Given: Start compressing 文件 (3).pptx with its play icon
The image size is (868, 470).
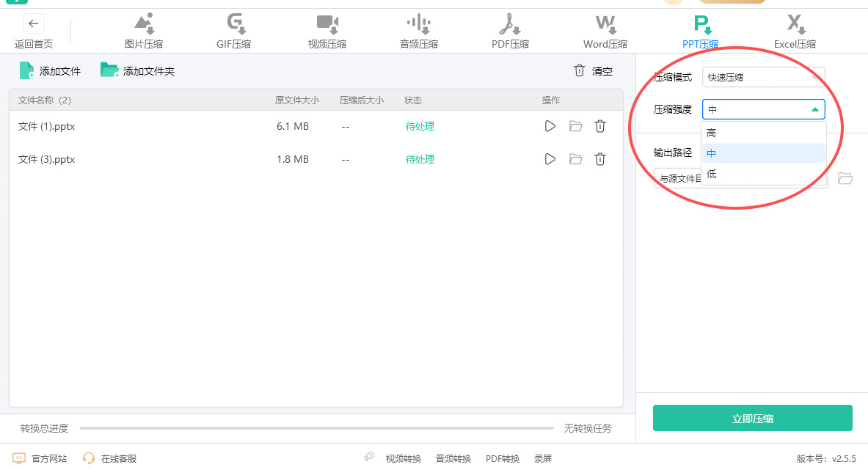Looking at the screenshot, I should coord(550,159).
